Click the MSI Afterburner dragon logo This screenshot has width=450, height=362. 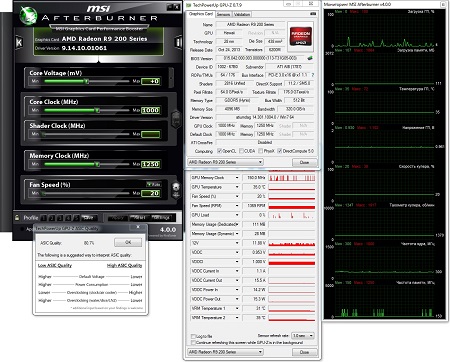(28, 16)
